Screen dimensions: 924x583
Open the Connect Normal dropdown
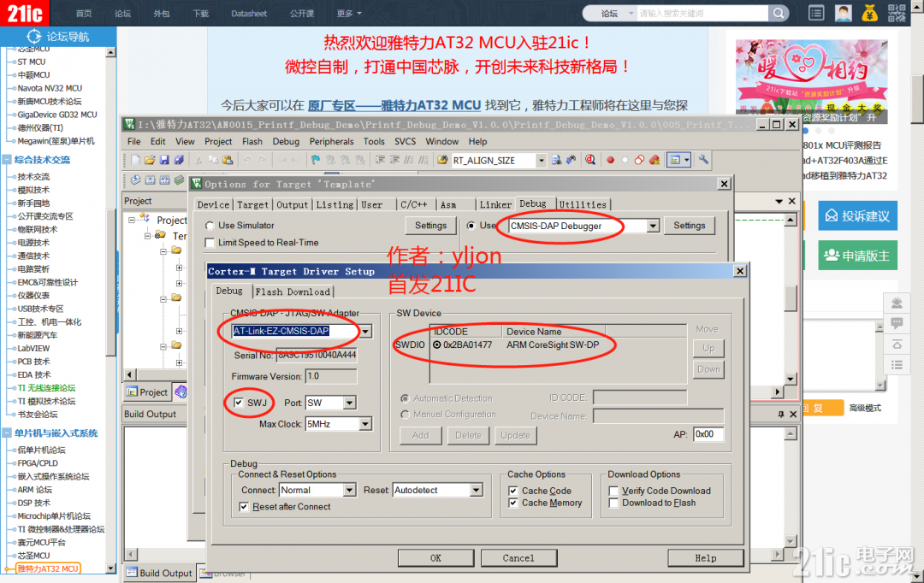pos(350,490)
